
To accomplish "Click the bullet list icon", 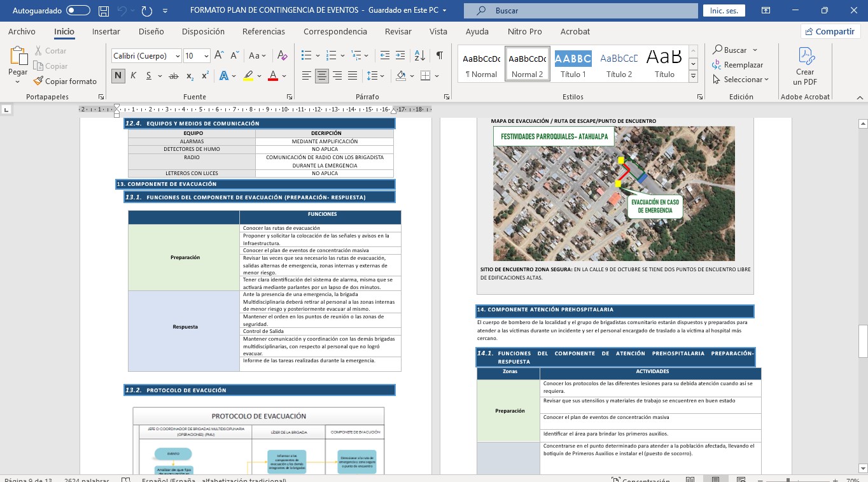I will [x=307, y=56].
